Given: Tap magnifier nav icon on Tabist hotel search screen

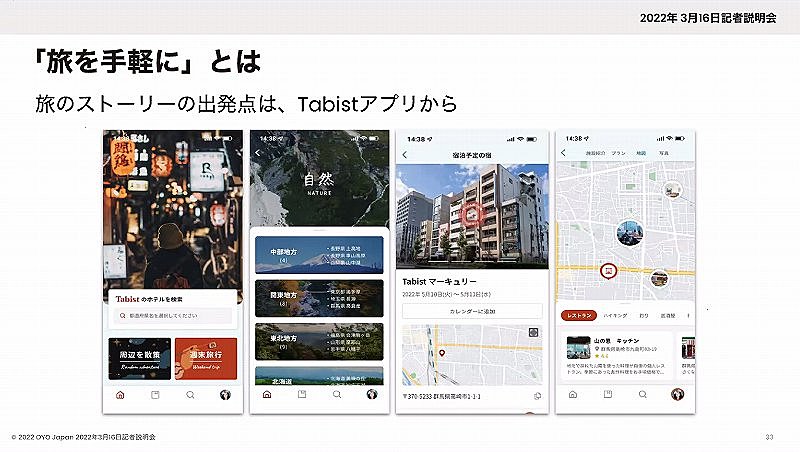Looking at the screenshot, I should 190,395.
